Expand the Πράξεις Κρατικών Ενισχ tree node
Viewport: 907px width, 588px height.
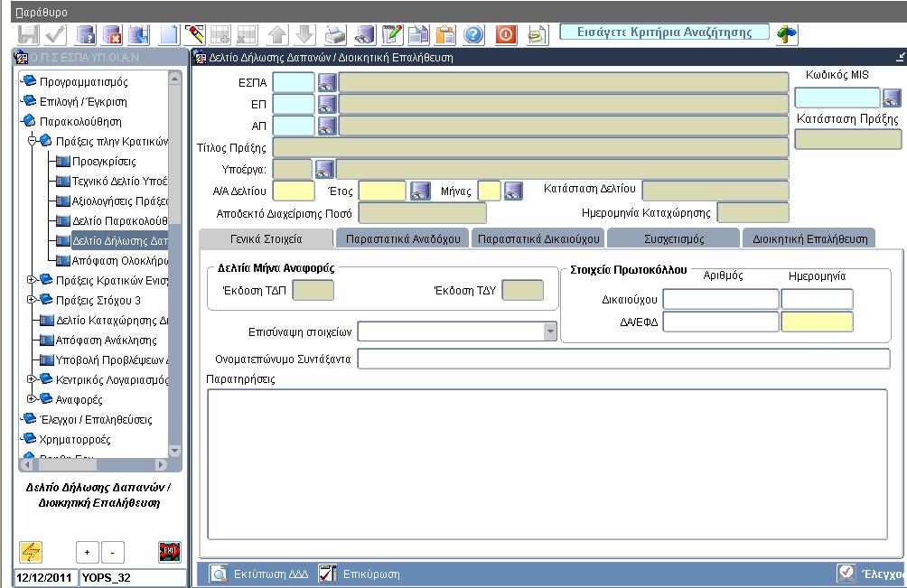tap(32, 280)
